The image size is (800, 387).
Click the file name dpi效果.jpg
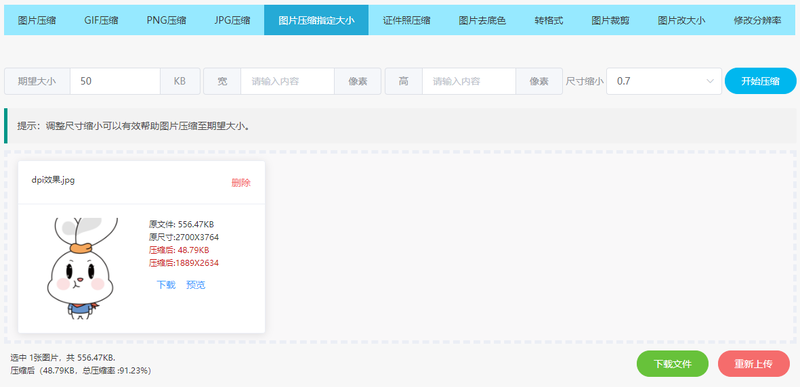(x=54, y=180)
